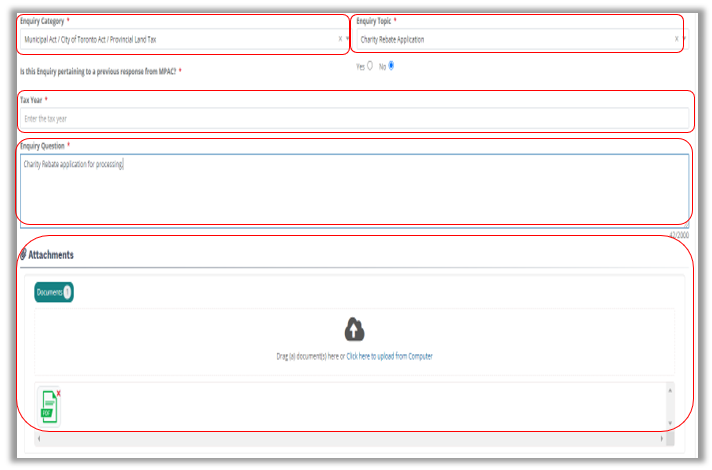Click the paperclip Attachments icon
Screen dimensions: 712x470
(22, 255)
